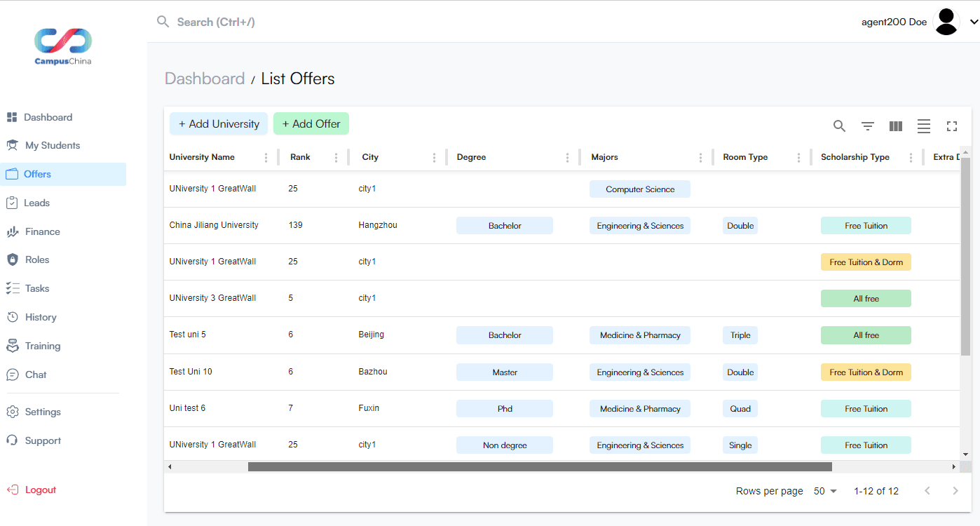Click vertical scrollbar down arrow
The image size is (980, 526).
965,454
